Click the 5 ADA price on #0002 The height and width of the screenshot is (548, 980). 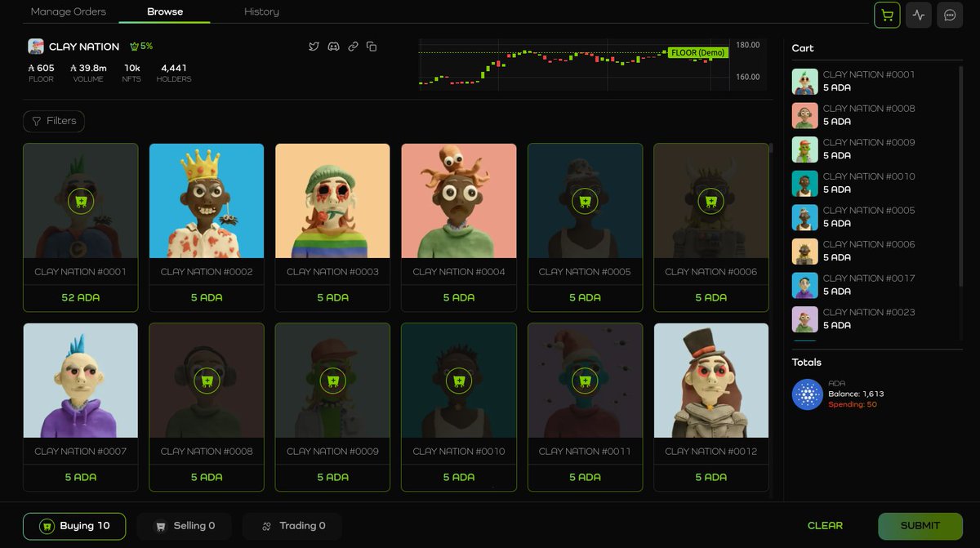207,298
